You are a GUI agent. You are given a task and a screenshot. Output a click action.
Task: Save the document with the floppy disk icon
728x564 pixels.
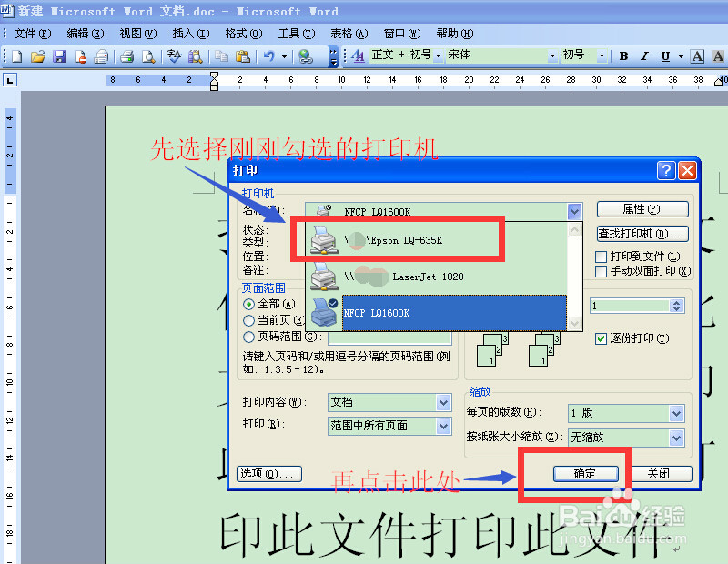pyautogui.click(x=59, y=56)
